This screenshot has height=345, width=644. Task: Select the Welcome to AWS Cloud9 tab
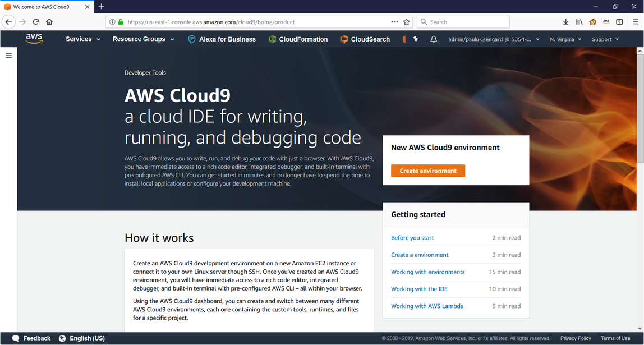(47, 7)
